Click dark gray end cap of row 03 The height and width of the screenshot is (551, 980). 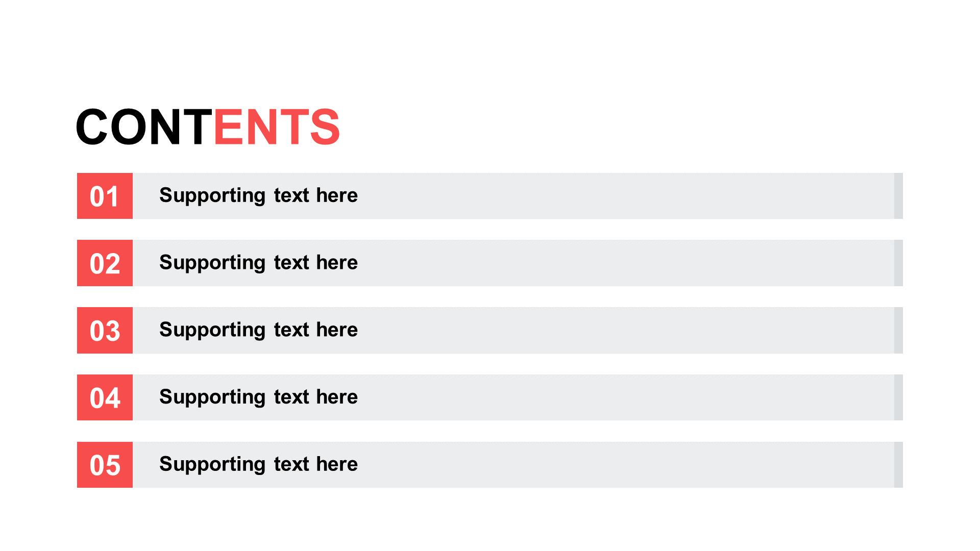[898, 330]
